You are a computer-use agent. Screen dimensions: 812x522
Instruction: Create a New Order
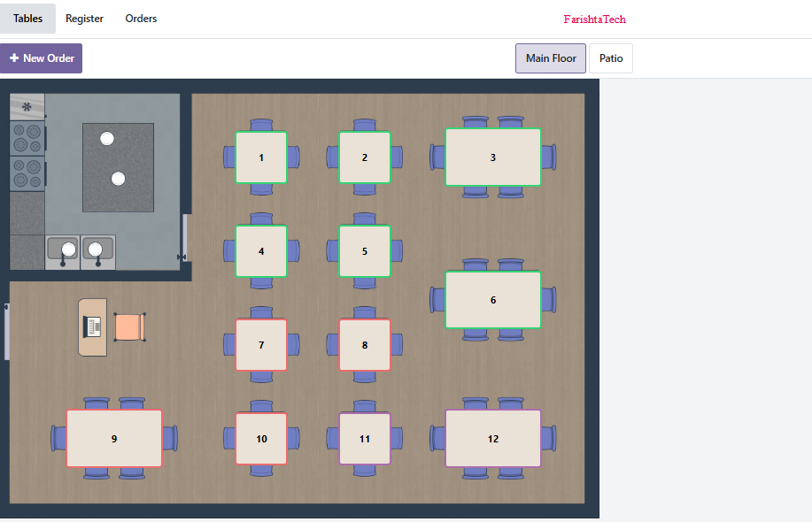[42, 58]
